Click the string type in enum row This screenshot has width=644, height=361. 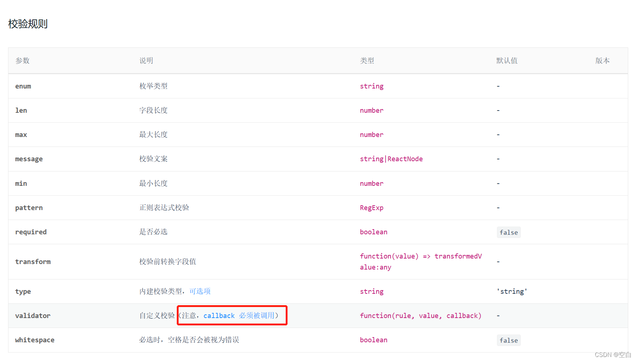click(x=372, y=86)
